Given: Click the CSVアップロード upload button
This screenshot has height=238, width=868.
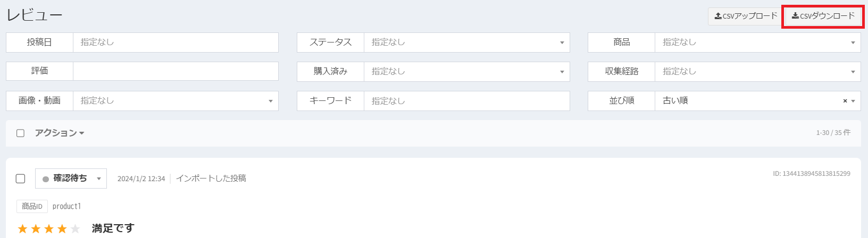Looking at the screenshot, I should tap(745, 16).
